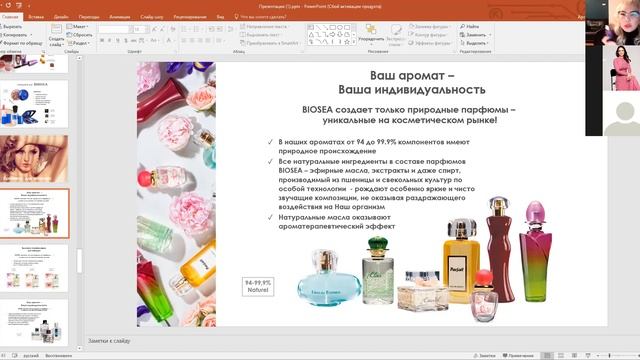Image resolution: width=640 pixels, height=360 pixels.
Task: Open Выровнять текст align text dropdown
Action: tap(261, 35)
